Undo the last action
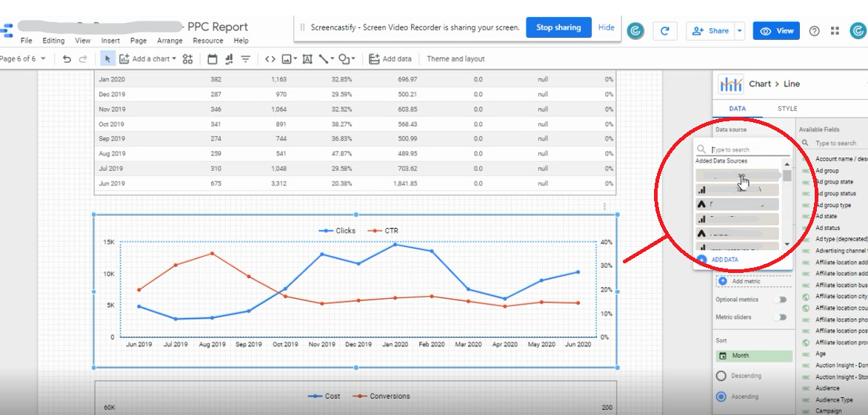 coord(67,59)
